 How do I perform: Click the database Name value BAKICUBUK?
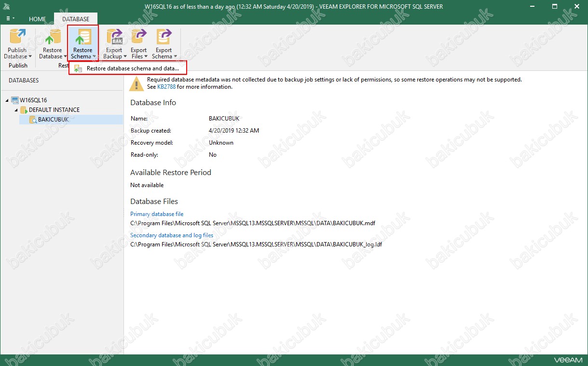coord(224,119)
